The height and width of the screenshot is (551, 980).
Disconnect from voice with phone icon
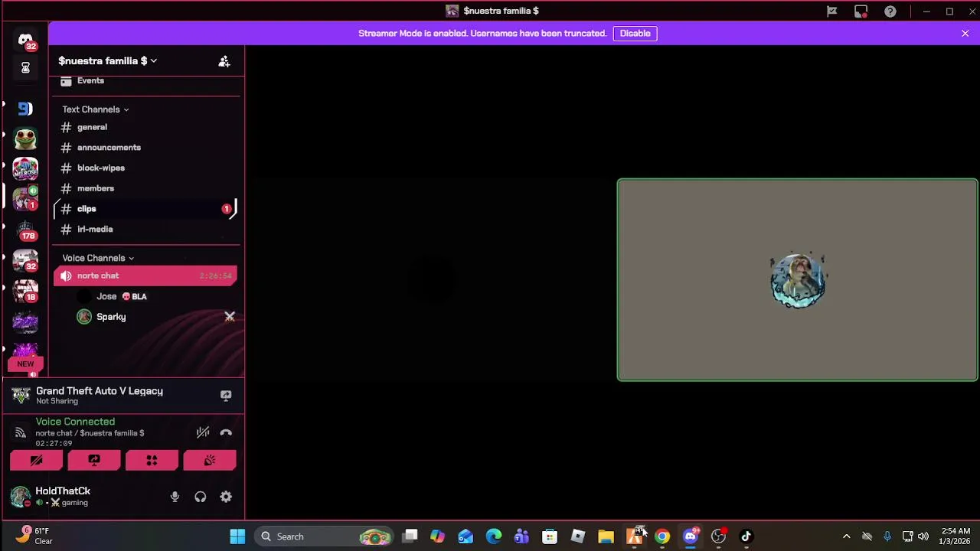tap(226, 432)
